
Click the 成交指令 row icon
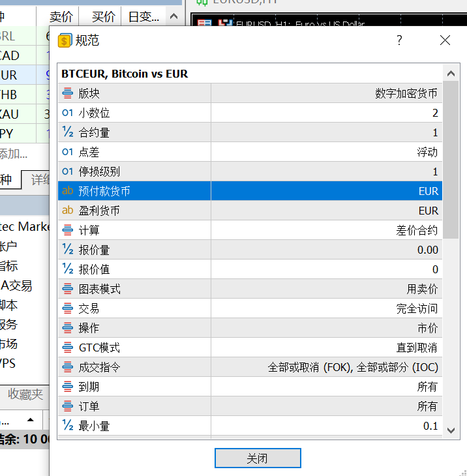click(x=67, y=367)
